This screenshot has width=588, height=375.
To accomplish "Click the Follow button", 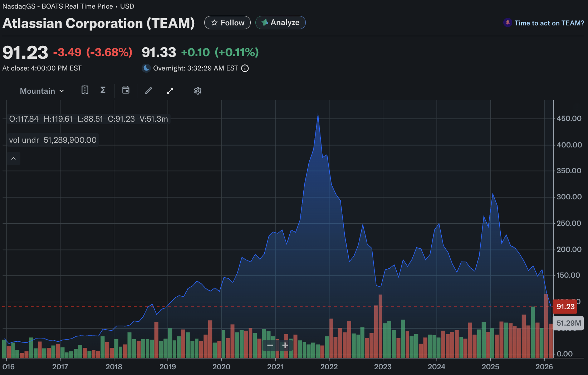I will pyautogui.click(x=227, y=22).
